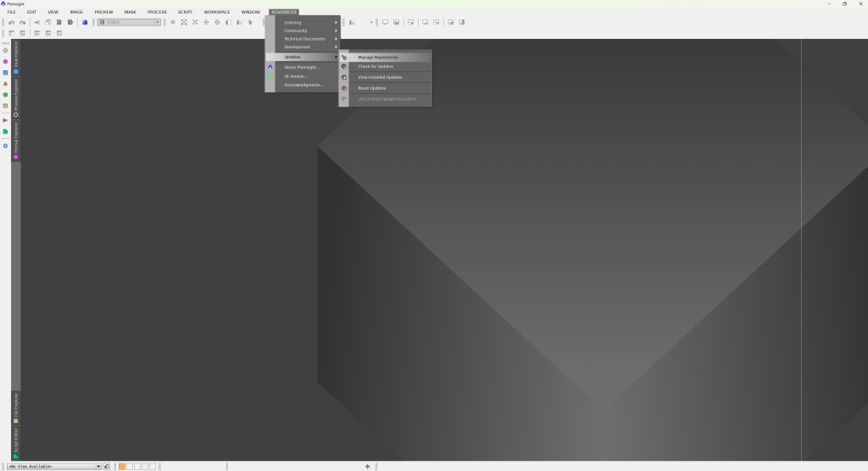The image size is (868, 471).
Task: Click the gear icon in left toolbar
Action: [x=5, y=51]
